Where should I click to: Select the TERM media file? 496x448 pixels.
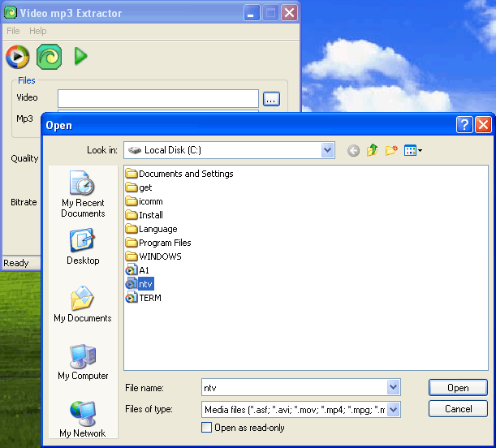tap(144, 298)
